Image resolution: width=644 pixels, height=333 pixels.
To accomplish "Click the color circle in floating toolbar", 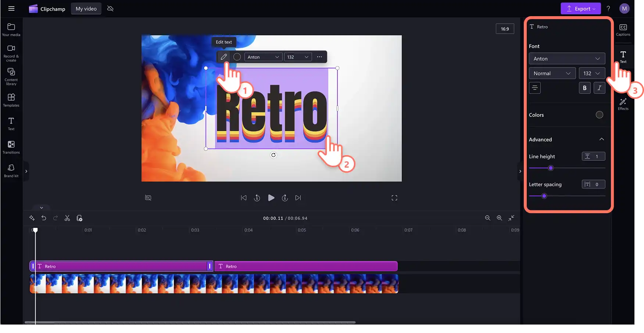I will pyautogui.click(x=237, y=57).
